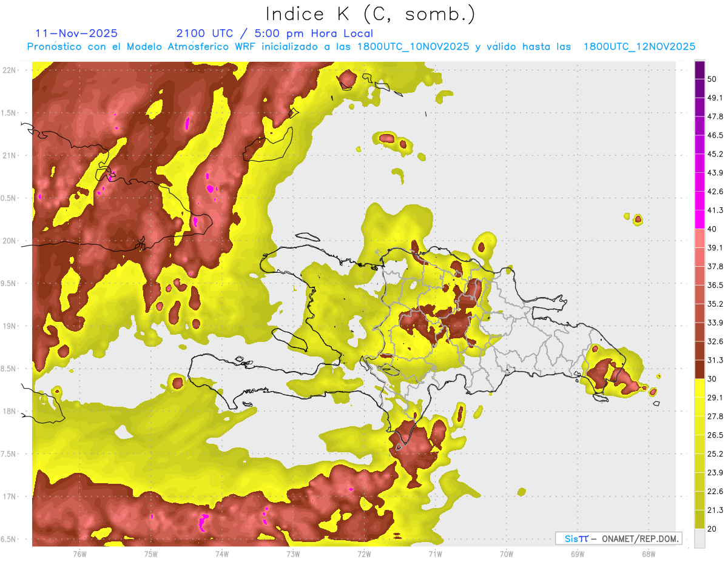
Task: Click the "37.8" color bar value
Action: [715, 267]
